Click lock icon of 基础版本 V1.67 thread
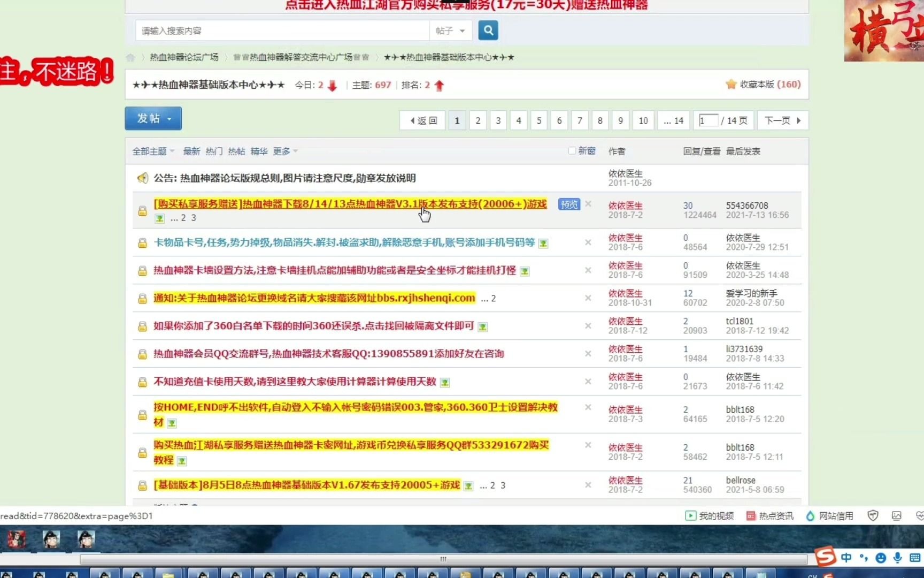This screenshot has height=578, width=924. click(142, 486)
